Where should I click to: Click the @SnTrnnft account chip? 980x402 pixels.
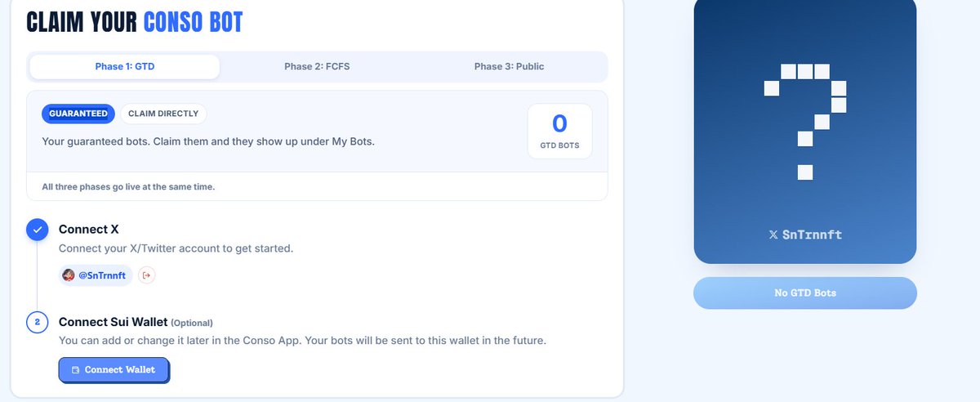[96, 275]
